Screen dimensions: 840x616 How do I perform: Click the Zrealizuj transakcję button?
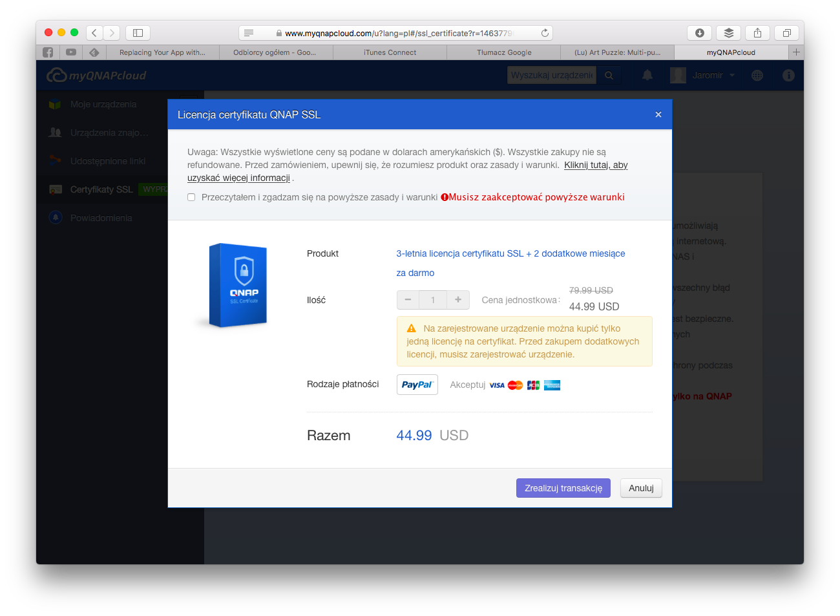click(x=563, y=488)
